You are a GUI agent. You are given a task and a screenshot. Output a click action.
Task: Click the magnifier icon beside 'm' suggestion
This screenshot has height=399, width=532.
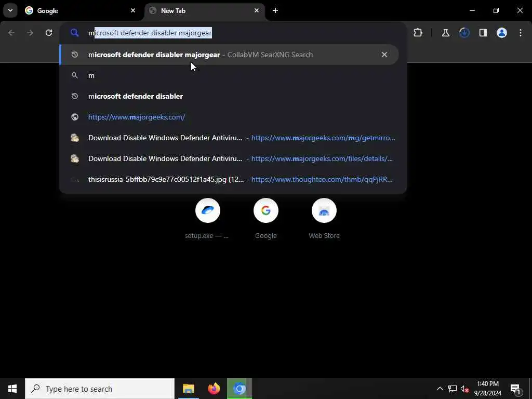(75, 75)
